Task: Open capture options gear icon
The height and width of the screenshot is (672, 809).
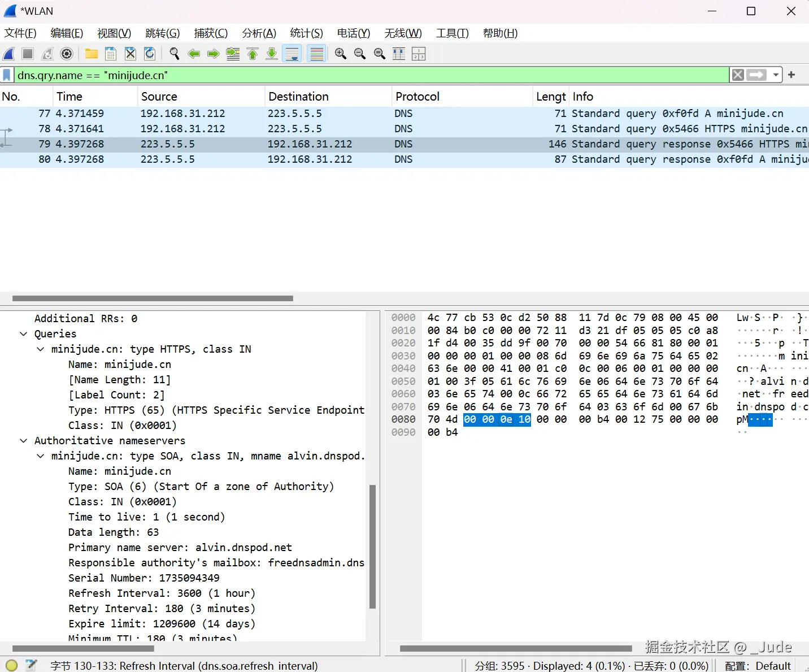Action: pyautogui.click(x=67, y=54)
